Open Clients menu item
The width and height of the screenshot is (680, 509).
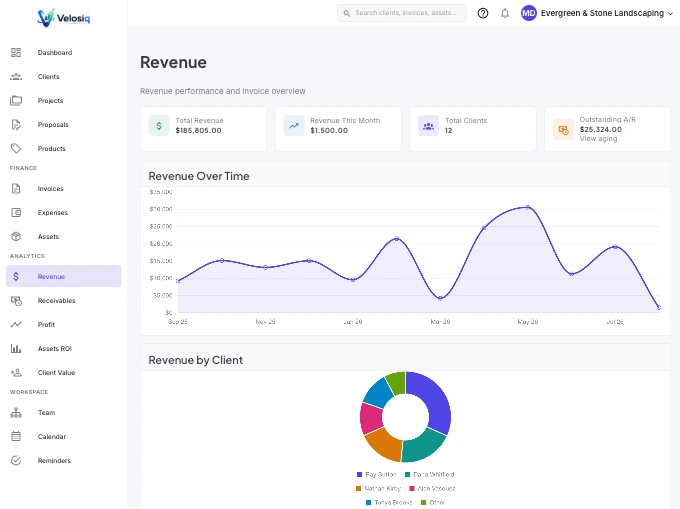pyautogui.click(x=48, y=77)
